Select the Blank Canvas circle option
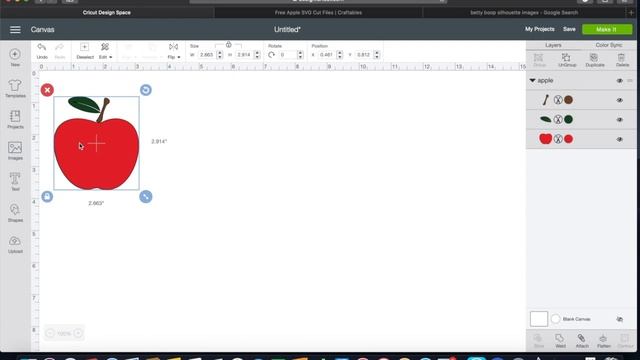The height and width of the screenshot is (360, 640). click(556, 319)
